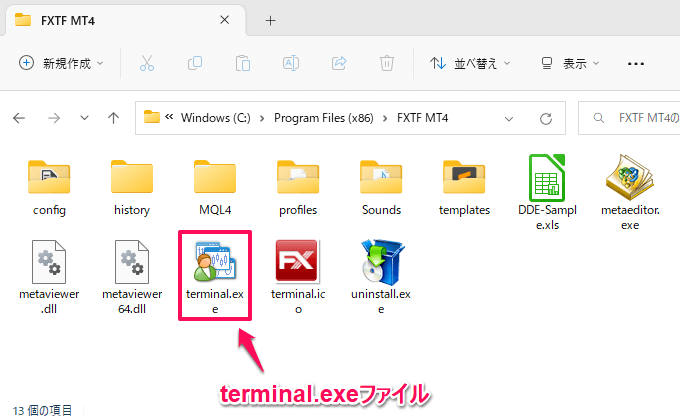Open the See more ellipsis menu
This screenshot has height=420, width=680.
pyautogui.click(x=636, y=64)
